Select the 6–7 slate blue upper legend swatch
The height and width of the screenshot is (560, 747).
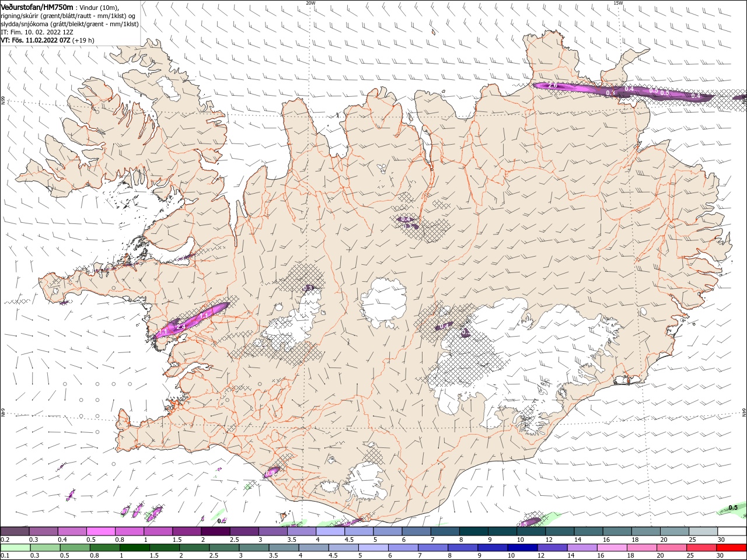[x=416, y=531]
